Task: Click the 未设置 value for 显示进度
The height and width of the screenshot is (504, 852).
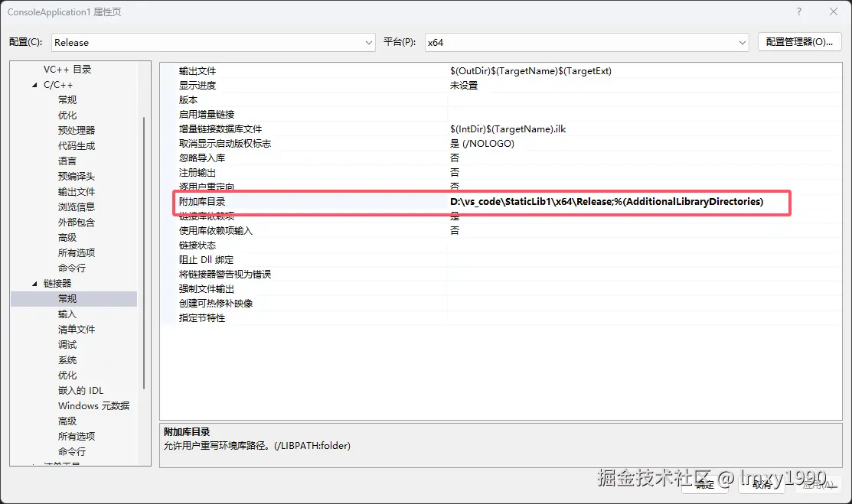Action: [464, 85]
